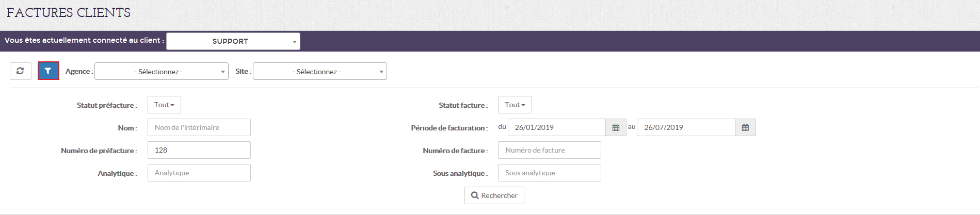Click the FACTURES CLIENTS page title
The height and width of the screenshot is (215, 980).
click(69, 13)
